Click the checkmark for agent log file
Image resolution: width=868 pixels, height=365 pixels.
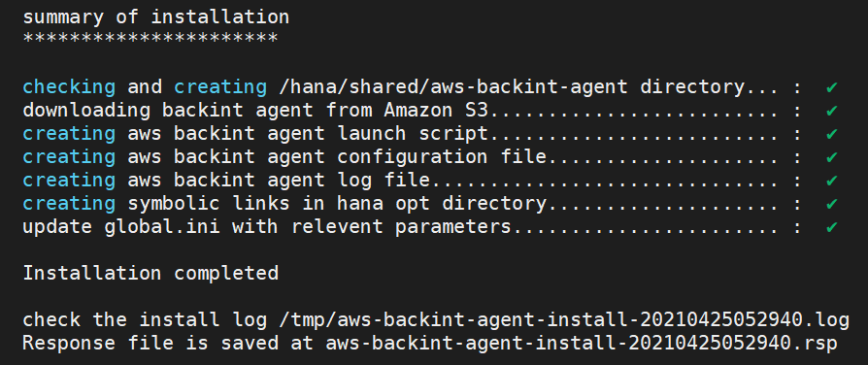click(831, 181)
